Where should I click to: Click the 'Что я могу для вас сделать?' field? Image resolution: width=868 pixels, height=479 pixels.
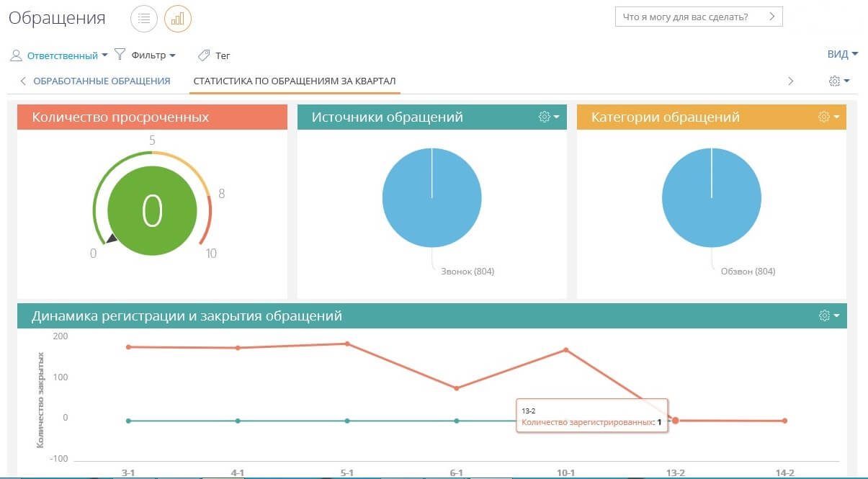(x=690, y=17)
